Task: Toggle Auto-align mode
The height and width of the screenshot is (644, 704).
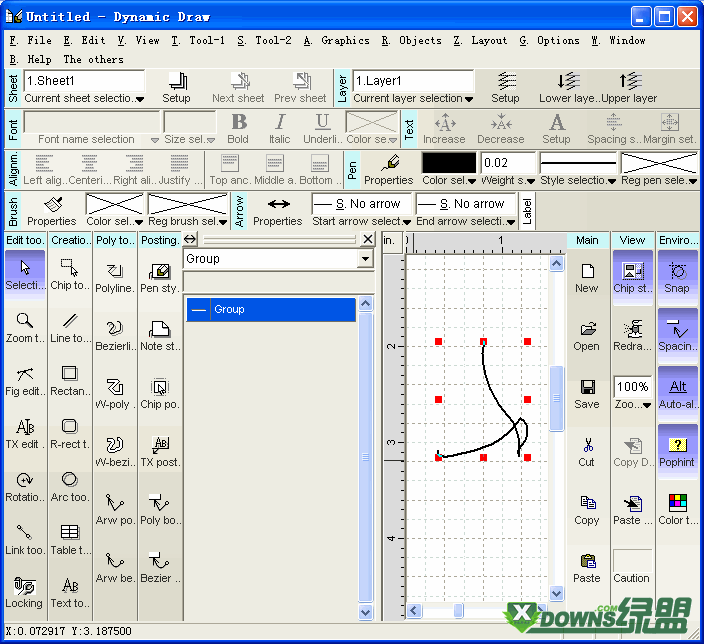Action: tap(677, 394)
